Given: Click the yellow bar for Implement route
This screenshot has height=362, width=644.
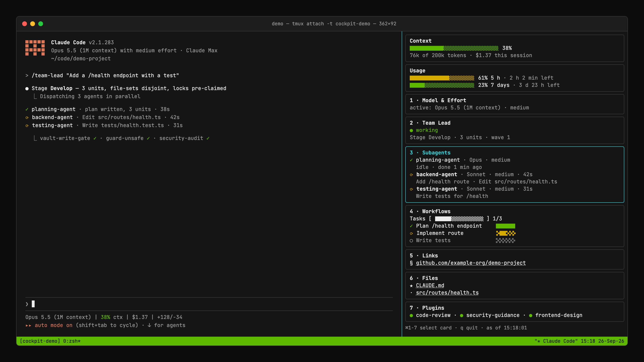Looking at the screenshot, I should 506,233.
